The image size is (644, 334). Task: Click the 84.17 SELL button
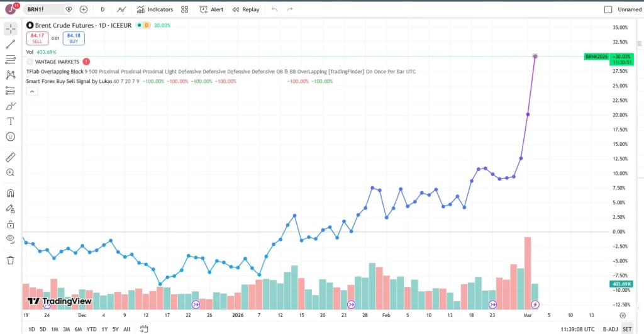click(x=37, y=38)
